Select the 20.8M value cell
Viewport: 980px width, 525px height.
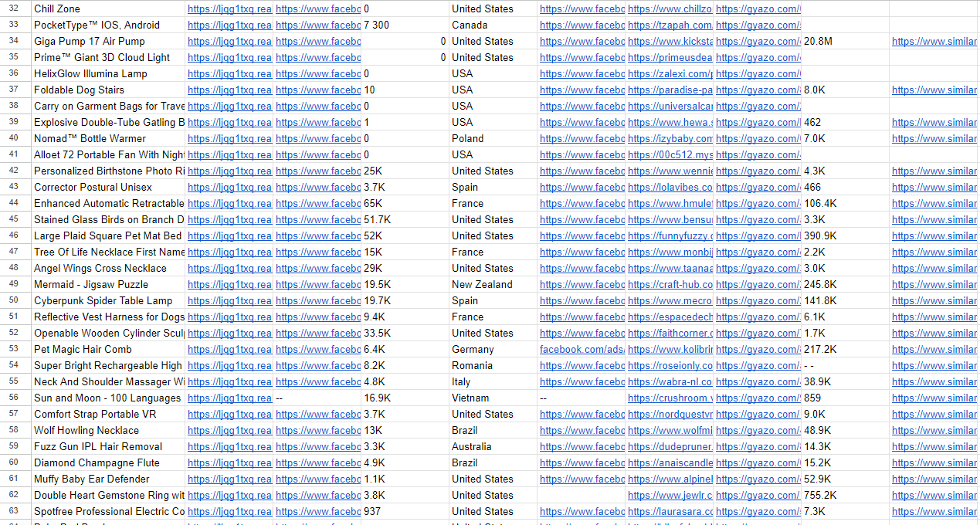pos(845,42)
